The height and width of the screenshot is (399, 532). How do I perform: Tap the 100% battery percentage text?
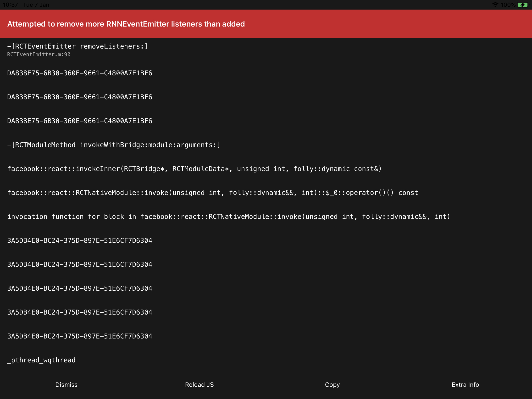click(508, 5)
